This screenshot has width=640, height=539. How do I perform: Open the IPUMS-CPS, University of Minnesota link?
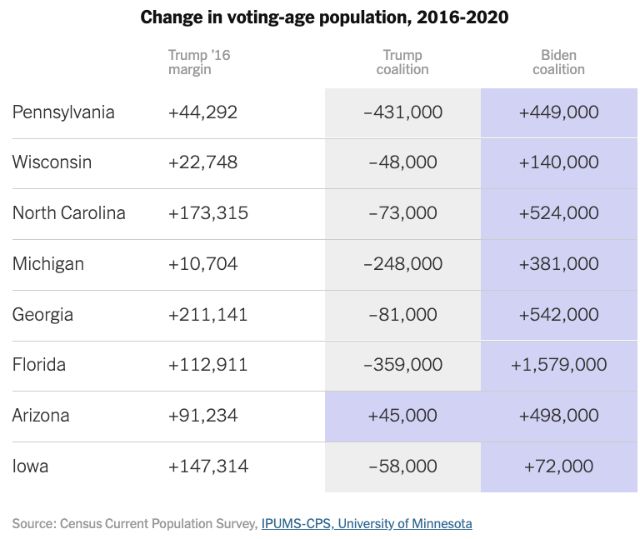(366, 523)
